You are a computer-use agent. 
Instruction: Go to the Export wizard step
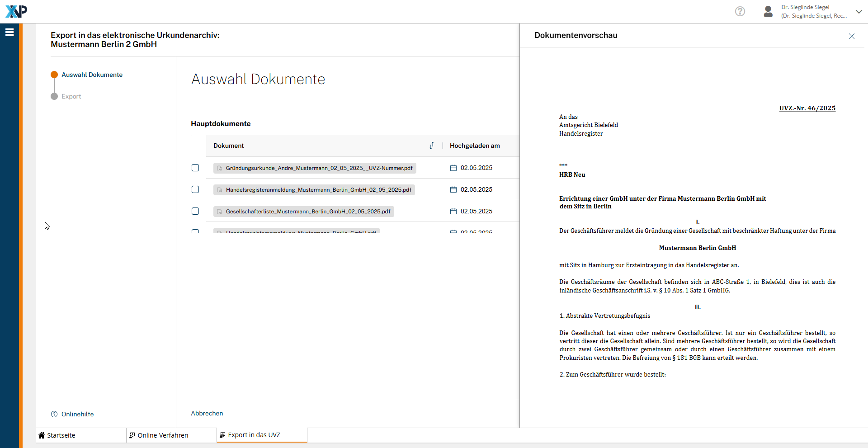tap(71, 96)
